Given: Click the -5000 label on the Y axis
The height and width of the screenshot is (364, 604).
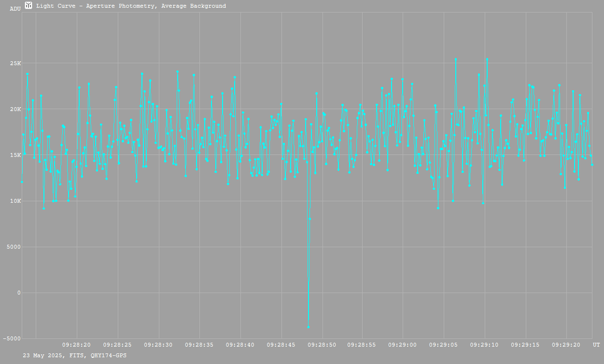Looking at the screenshot, I should click(x=12, y=339).
